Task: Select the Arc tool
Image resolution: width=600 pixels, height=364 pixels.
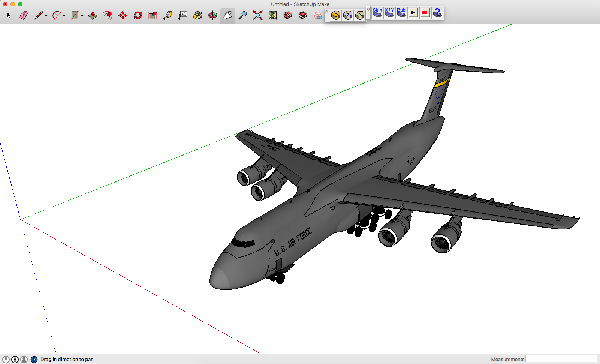Action: (57, 15)
